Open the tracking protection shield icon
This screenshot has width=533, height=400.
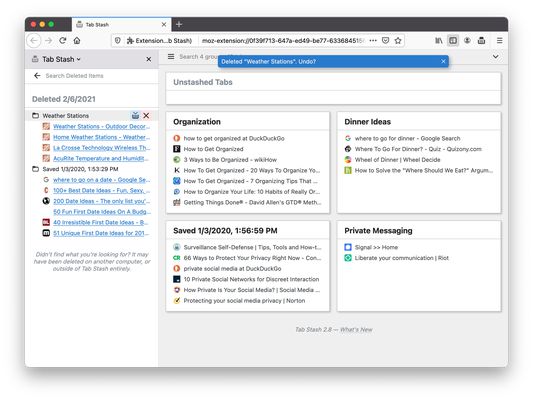[118, 40]
